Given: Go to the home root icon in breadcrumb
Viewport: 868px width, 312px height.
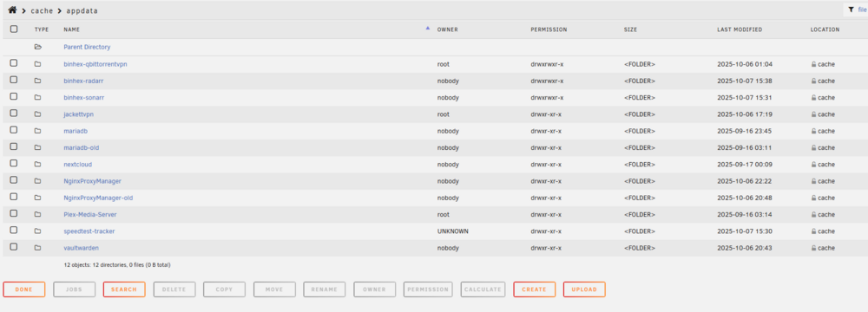Looking at the screenshot, I should click(12, 10).
